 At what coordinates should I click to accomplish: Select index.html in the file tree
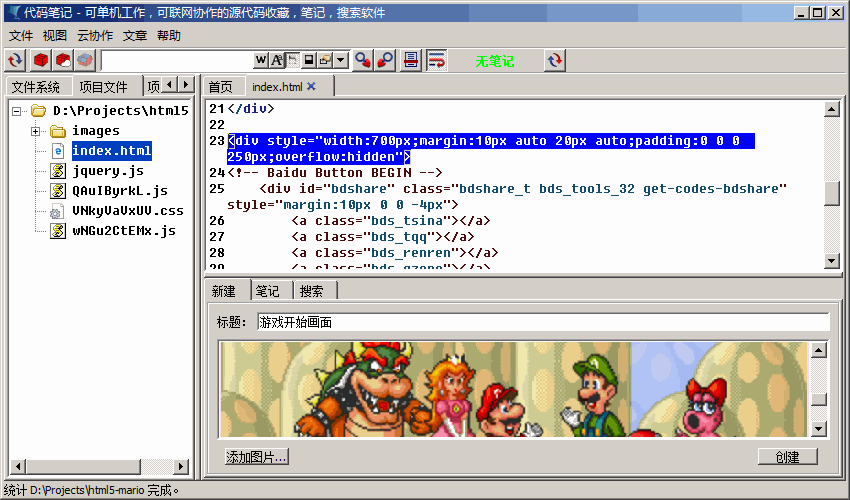(x=112, y=151)
